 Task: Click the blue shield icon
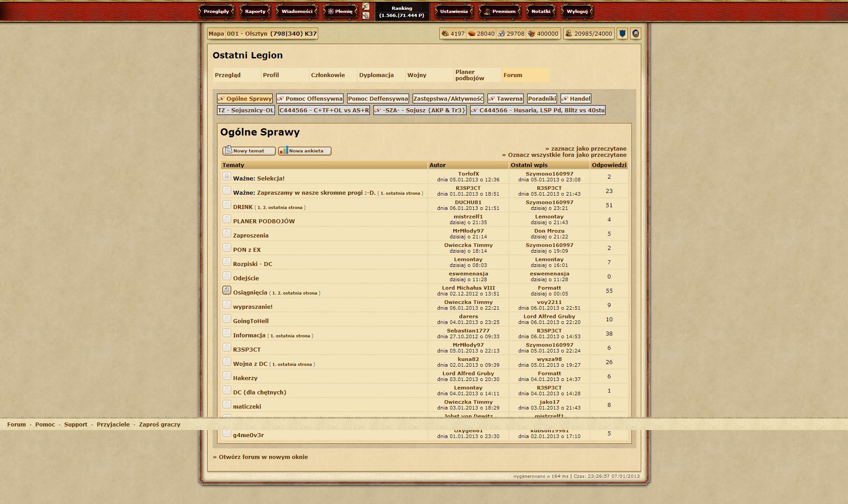(x=622, y=33)
